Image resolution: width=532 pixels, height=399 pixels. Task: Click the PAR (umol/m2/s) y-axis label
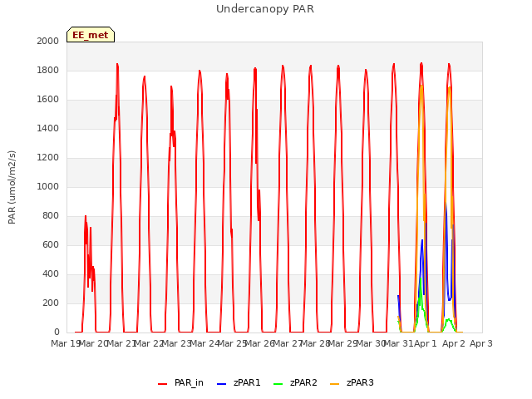click(x=12, y=187)
